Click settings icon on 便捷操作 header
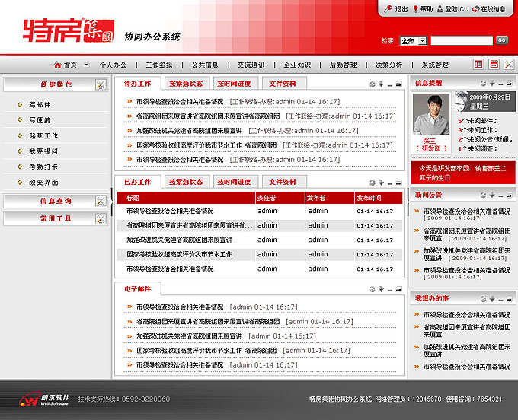 101,85
